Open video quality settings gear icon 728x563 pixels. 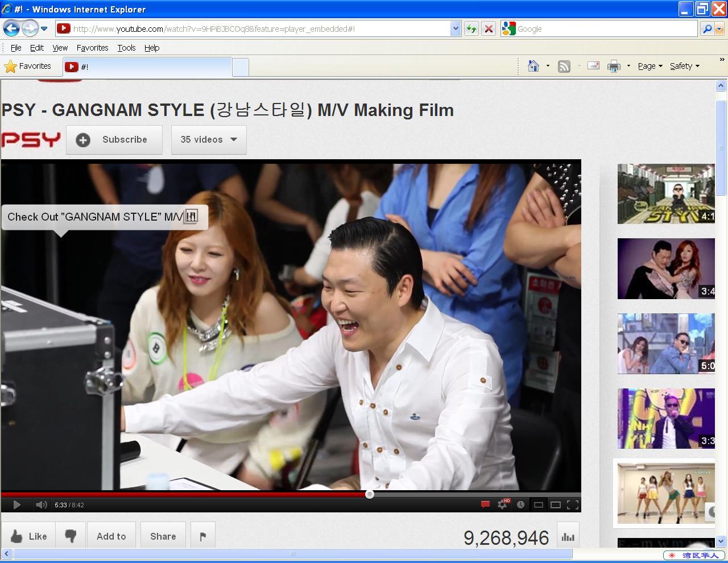coord(503,504)
